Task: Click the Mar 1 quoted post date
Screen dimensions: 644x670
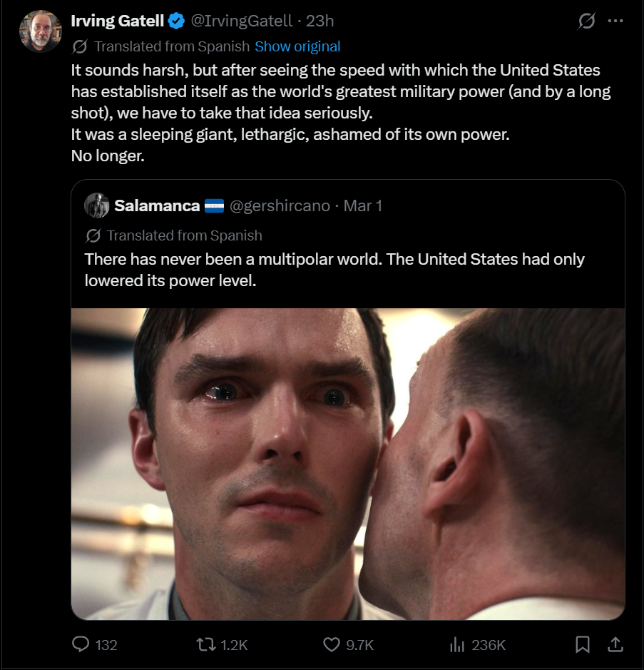Action: coord(363,205)
